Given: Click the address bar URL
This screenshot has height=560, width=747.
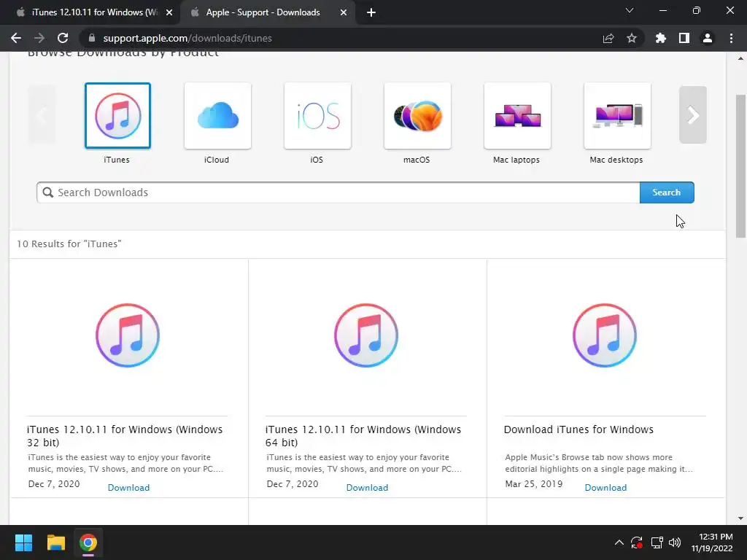Looking at the screenshot, I should click(x=187, y=38).
